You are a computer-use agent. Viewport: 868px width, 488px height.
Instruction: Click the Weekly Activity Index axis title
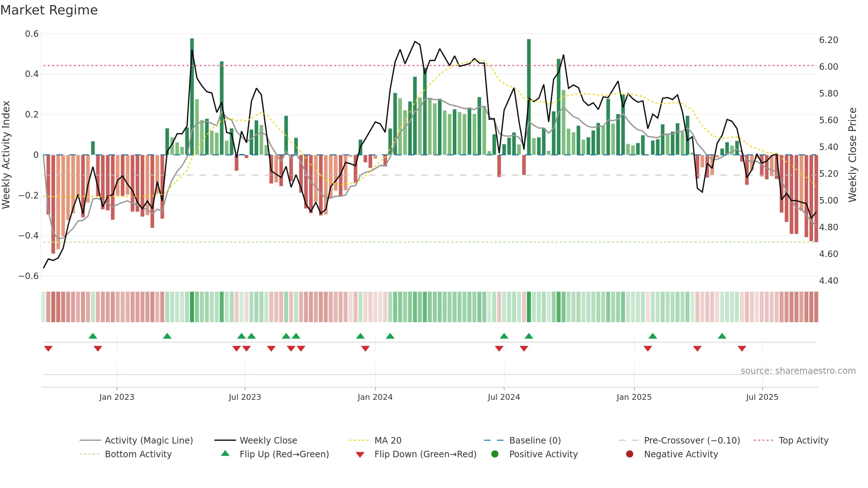[x=6, y=155]
